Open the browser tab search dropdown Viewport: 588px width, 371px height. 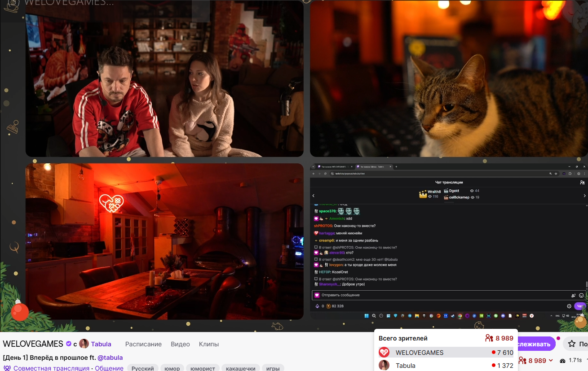coord(313,166)
